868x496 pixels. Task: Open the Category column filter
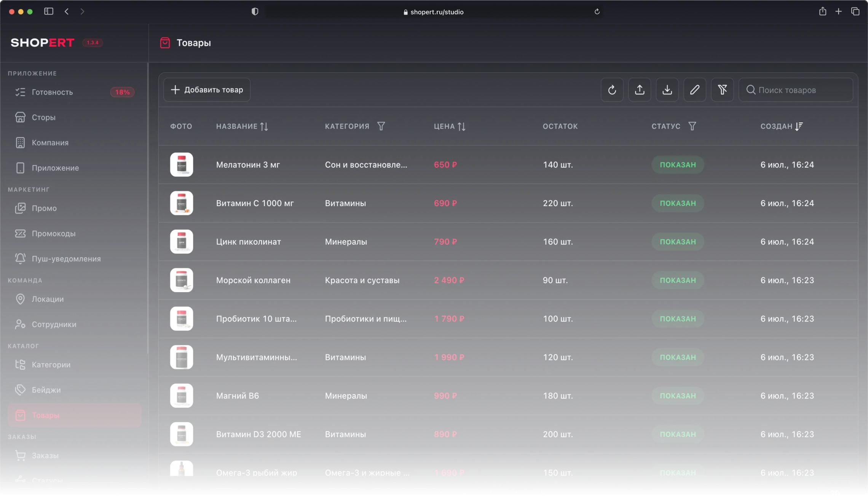(x=381, y=126)
